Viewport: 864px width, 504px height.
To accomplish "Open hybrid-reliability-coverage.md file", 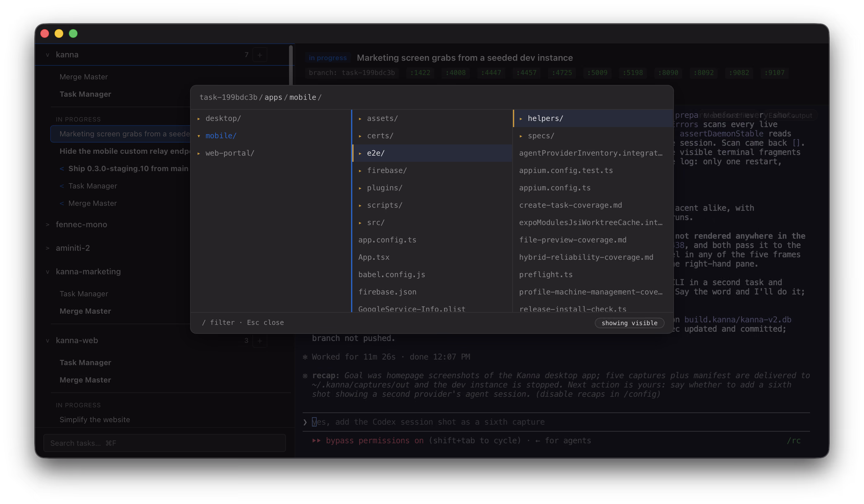I will [x=593, y=257].
